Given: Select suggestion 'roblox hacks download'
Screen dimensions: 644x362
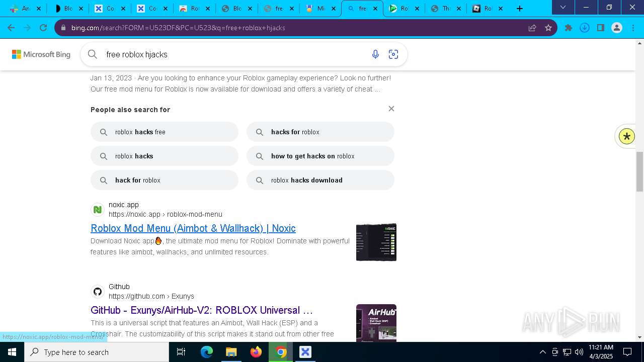Looking at the screenshot, I should (320, 180).
